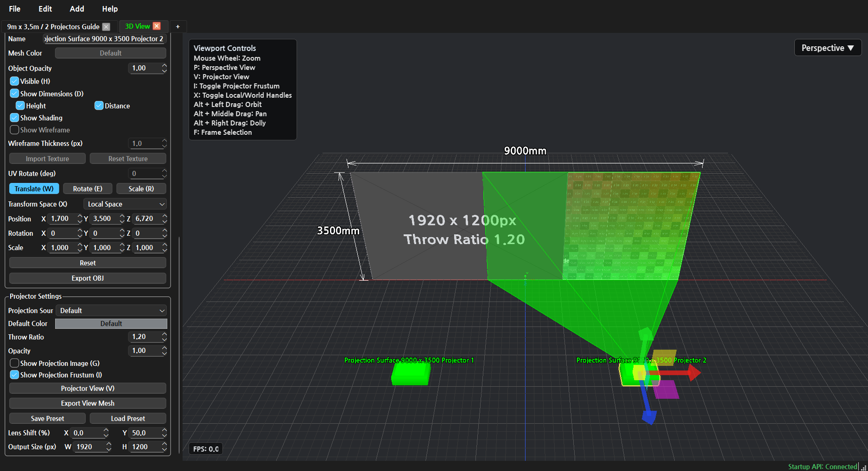Close the 3D View tab
868x471 pixels.
157,26
